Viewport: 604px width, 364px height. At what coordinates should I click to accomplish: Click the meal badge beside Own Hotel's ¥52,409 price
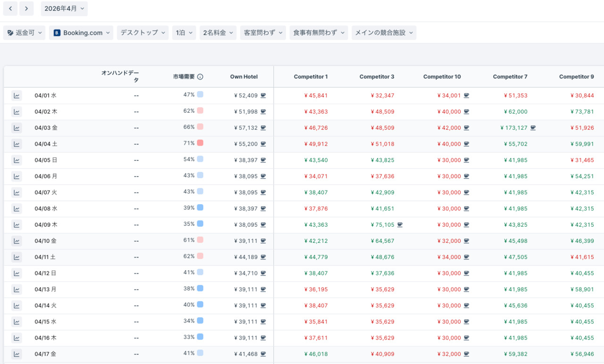pyautogui.click(x=263, y=95)
